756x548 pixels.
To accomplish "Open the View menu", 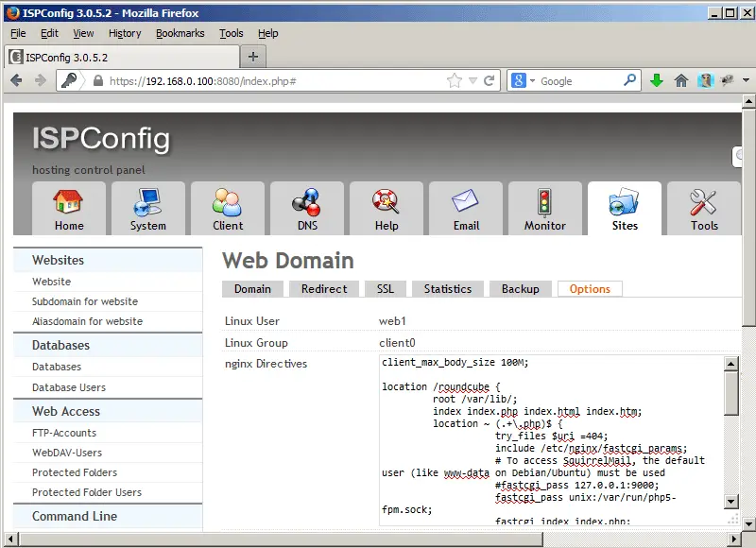I will pos(83,33).
